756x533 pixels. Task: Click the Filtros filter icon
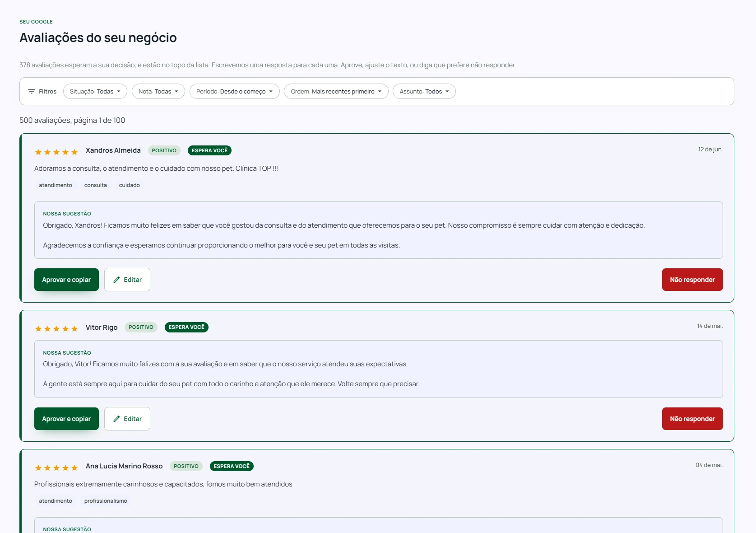click(x=32, y=91)
